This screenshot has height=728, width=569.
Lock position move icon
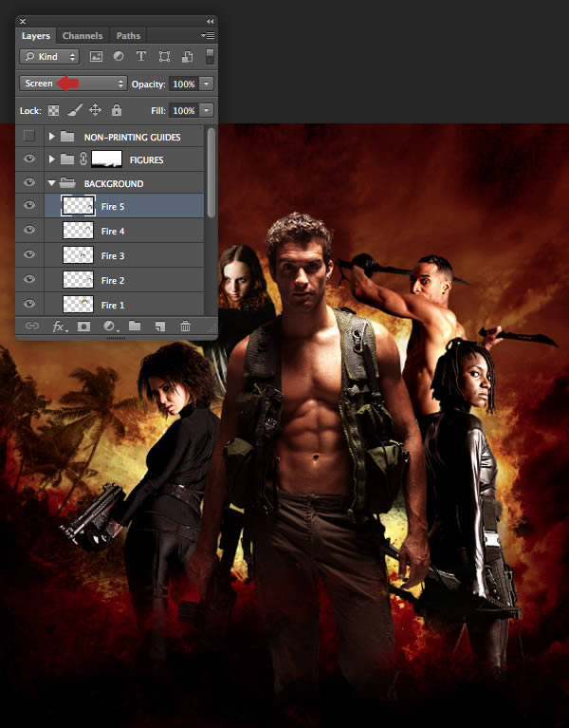95,110
